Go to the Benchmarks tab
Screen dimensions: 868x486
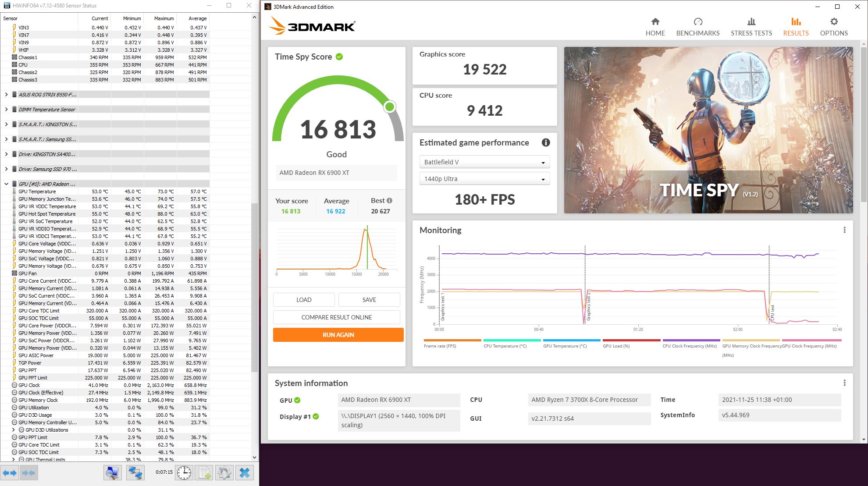tap(697, 27)
